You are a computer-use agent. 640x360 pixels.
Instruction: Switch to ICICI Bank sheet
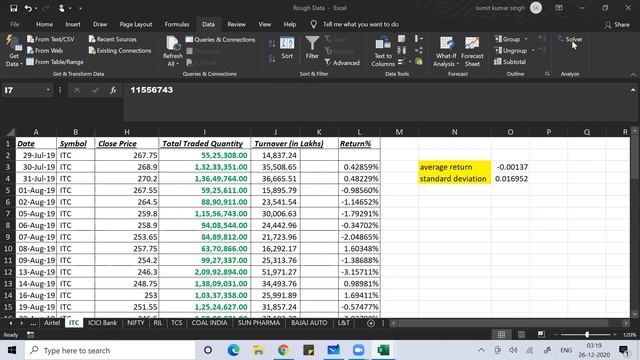click(x=102, y=323)
